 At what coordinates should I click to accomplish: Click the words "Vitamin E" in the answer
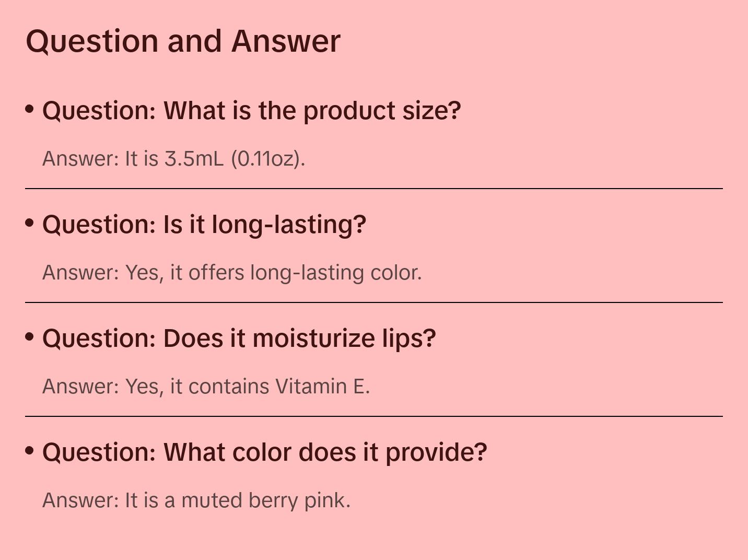(322, 386)
